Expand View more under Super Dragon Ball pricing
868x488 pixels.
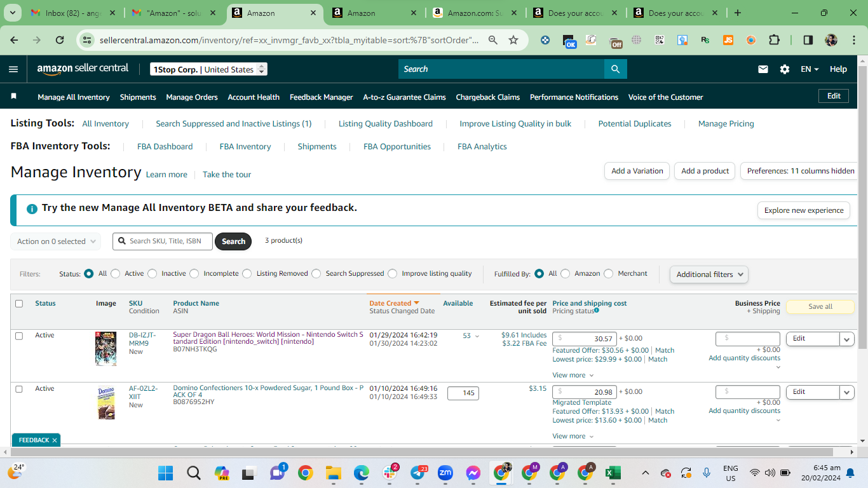[x=573, y=376]
